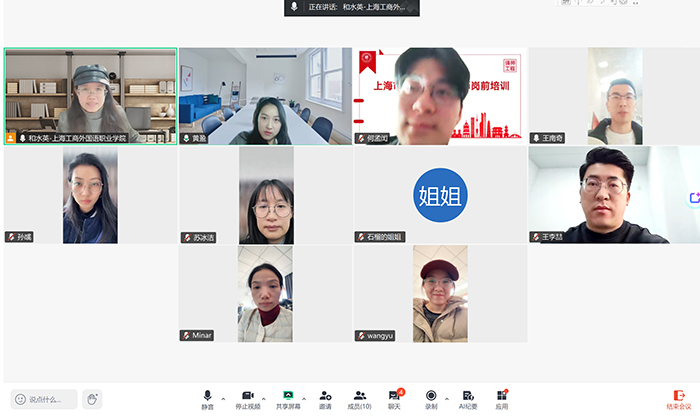Stop video with the camera button

(247, 397)
